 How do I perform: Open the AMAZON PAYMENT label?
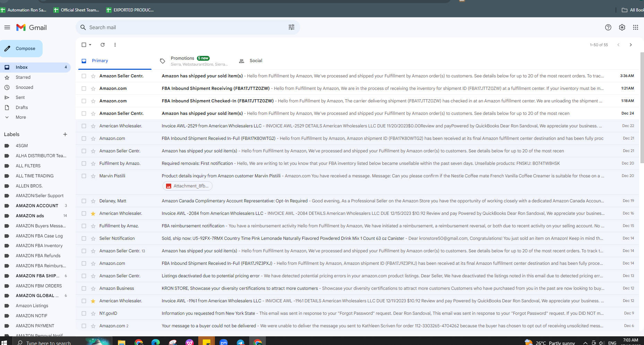[35, 326]
